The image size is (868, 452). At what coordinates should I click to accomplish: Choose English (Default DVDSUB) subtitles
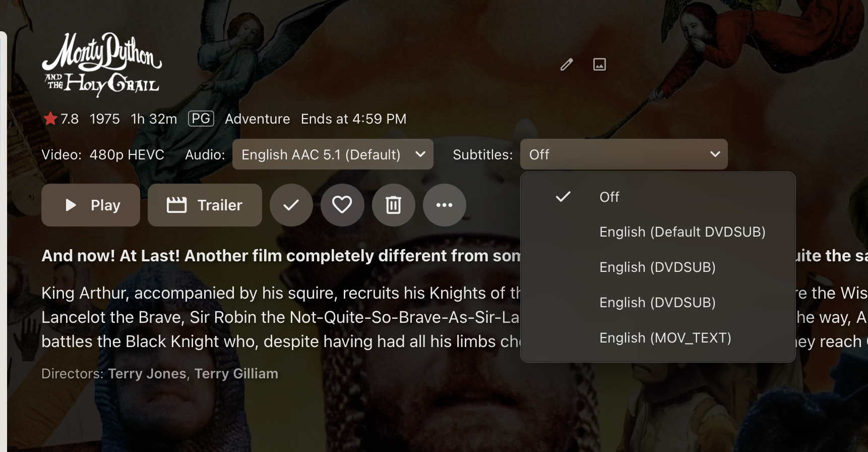tap(682, 232)
